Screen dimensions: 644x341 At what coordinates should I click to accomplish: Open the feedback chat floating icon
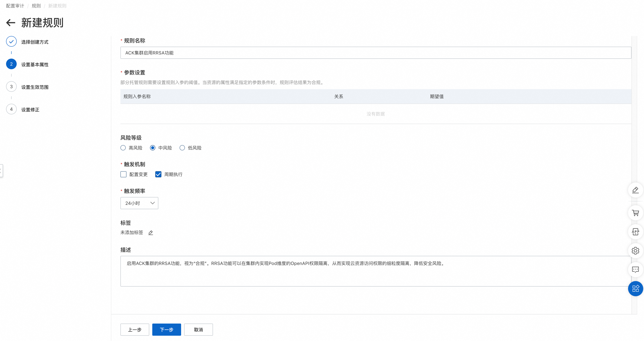point(635,269)
